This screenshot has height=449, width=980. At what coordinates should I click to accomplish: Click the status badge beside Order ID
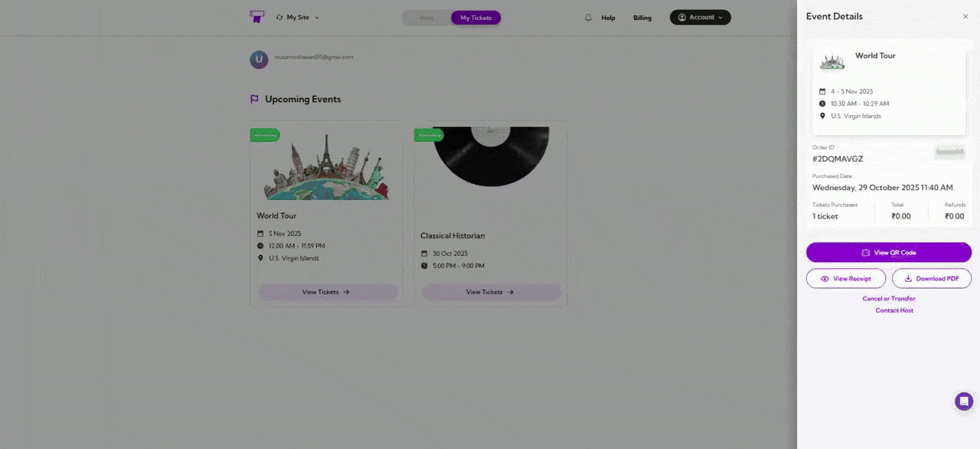tap(949, 152)
